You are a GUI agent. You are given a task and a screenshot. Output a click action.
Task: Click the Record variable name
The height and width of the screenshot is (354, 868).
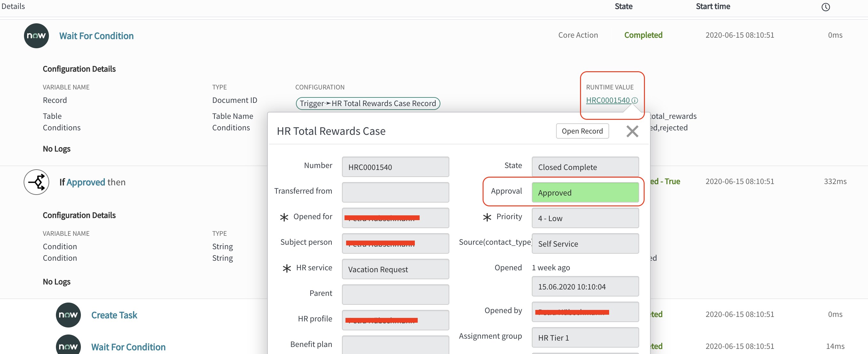pyautogui.click(x=55, y=100)
